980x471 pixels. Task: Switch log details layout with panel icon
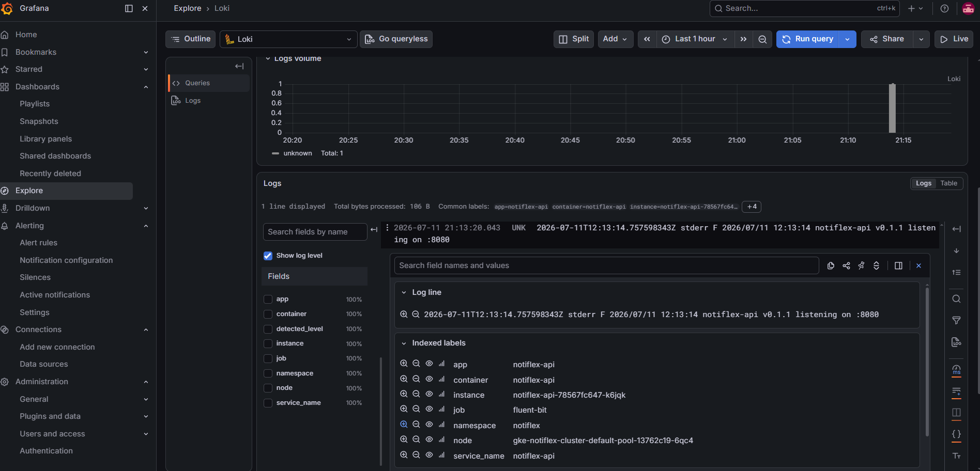click(x=898, y=265)
